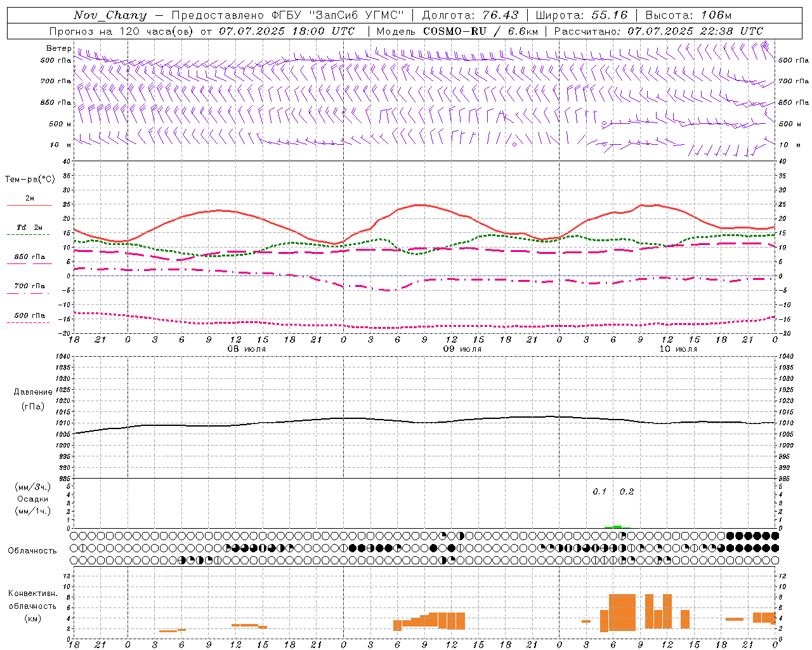Click the Td 2м dew point legend entry
812x650 pixels.
click(29, 230)
